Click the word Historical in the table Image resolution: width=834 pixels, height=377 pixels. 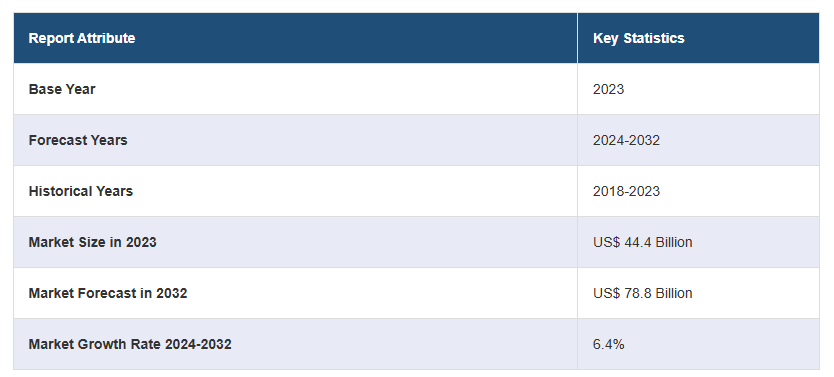(x=60, y=191)
